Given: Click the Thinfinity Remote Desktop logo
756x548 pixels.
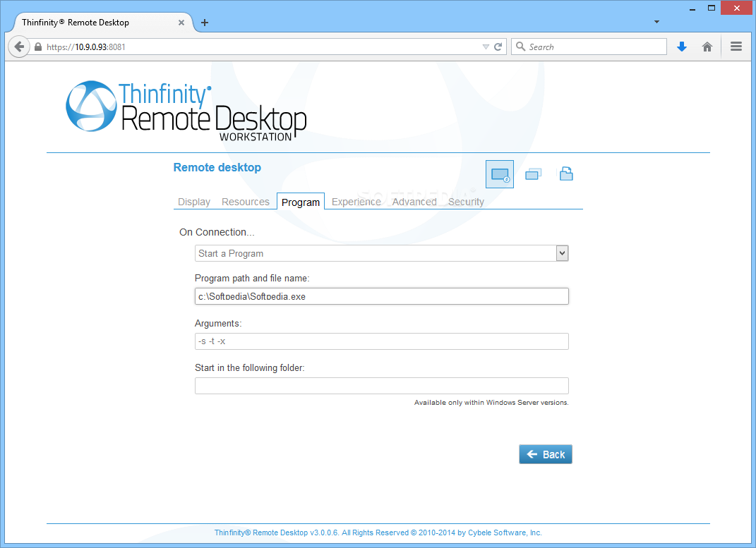Looking at the screenshot, I should 186,111.
